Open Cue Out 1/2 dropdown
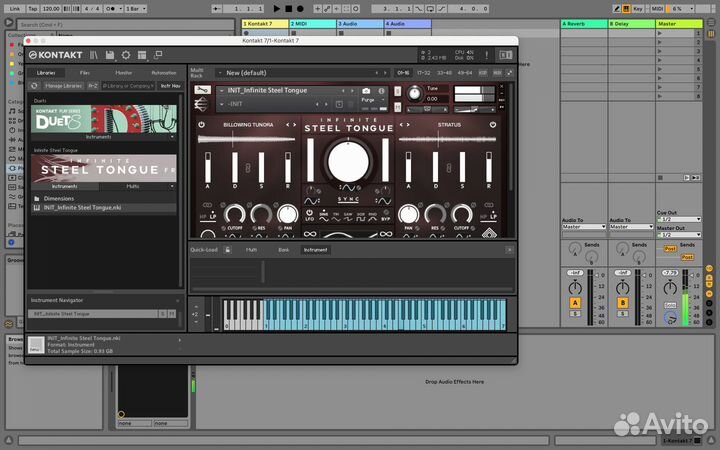720x450 pixels. pyautogui.click(x=679, y=219)
